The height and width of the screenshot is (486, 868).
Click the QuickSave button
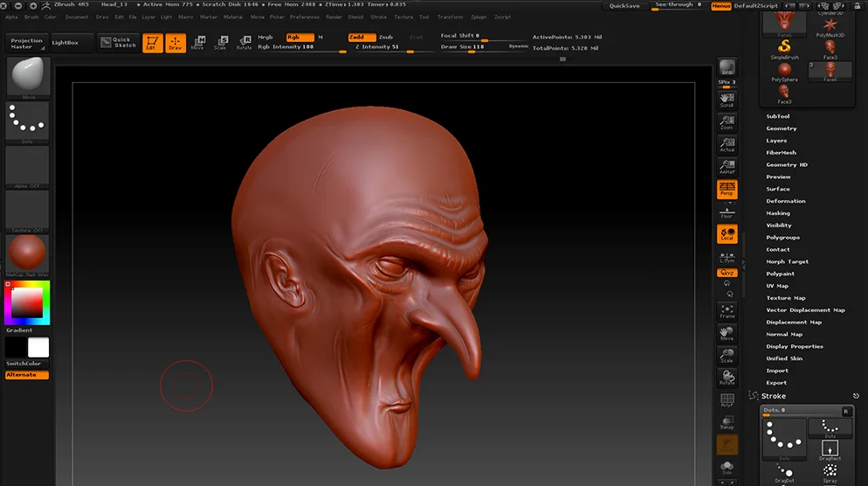624,6
